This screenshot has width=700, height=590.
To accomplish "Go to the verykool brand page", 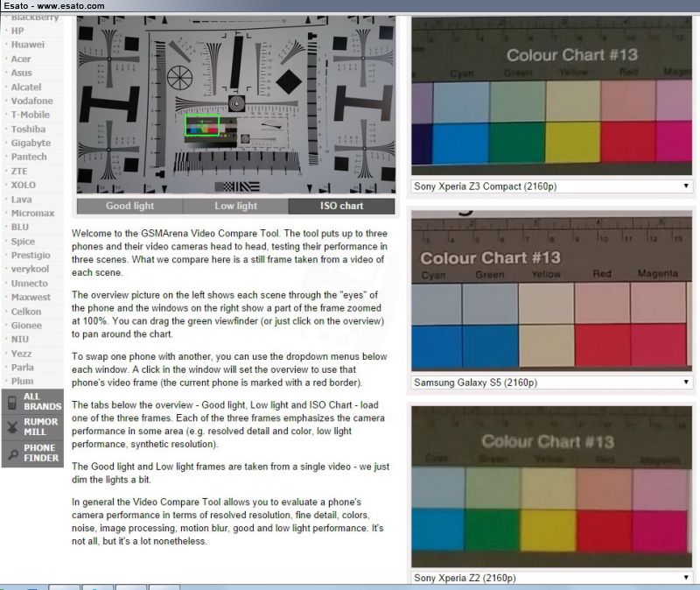I will tap(30, 269).
